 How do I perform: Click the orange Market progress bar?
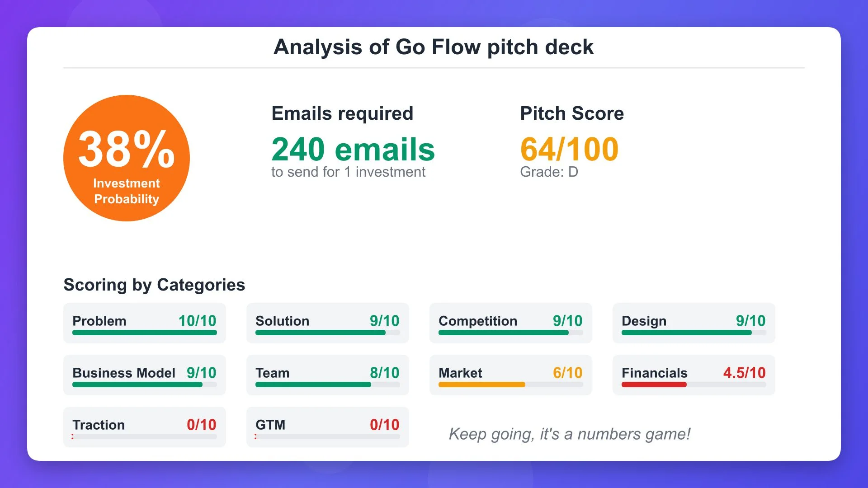coord(481,385)
